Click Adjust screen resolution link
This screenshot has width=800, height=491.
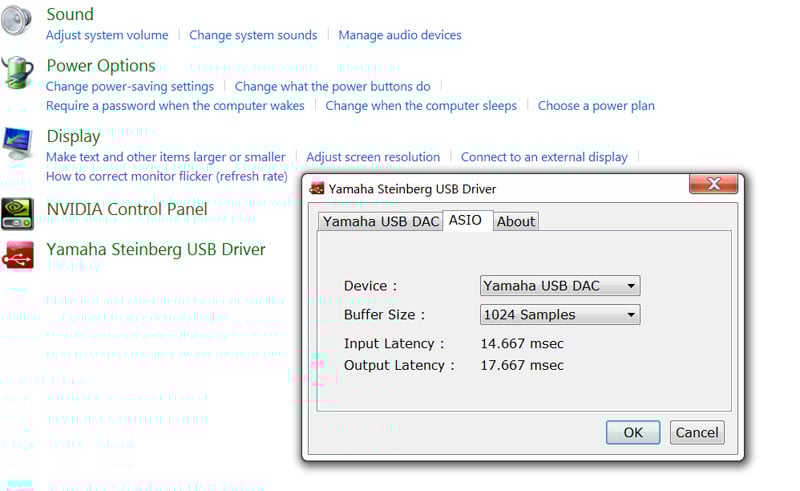(373, 157)
